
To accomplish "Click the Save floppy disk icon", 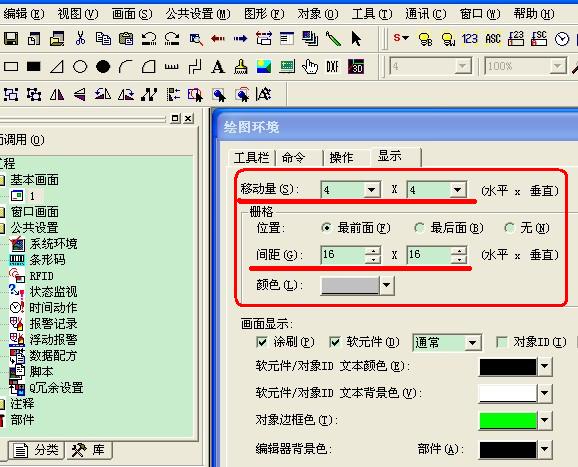I will tap(11, 38).
